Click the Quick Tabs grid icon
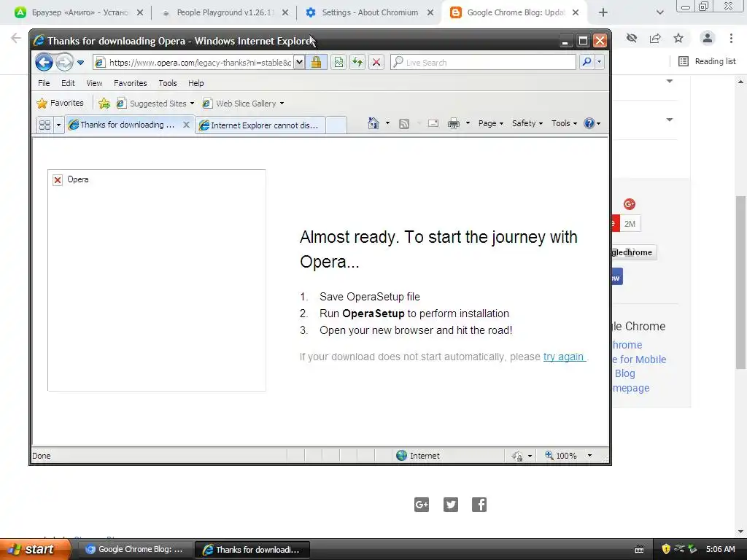 pyautogui.click(x=44, y=125)
